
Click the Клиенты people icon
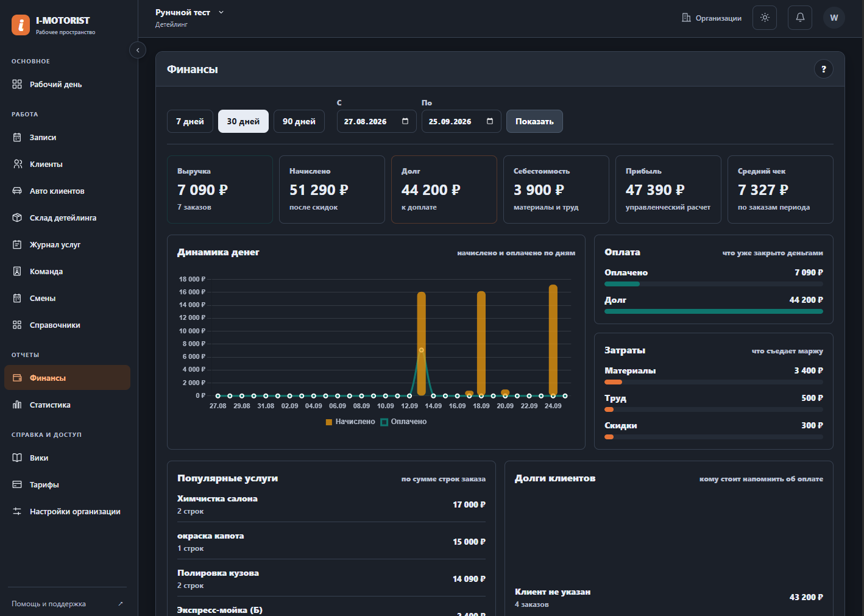[17, 164]
